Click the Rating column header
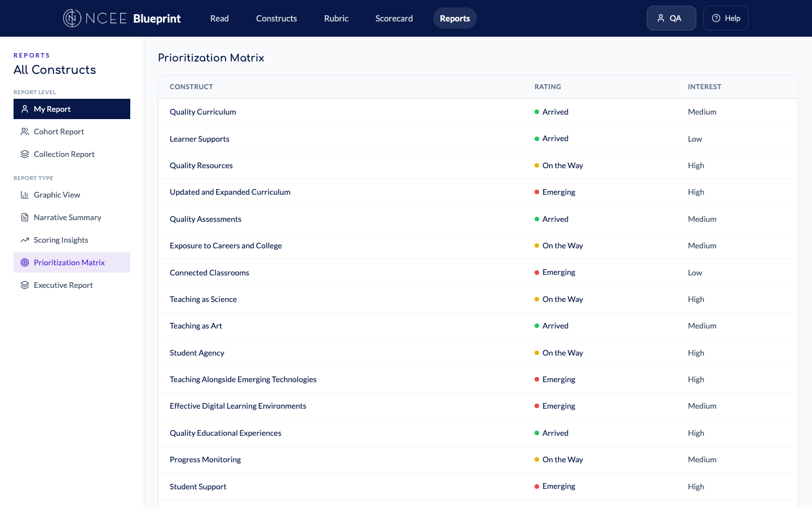This screenshot has width=812, height=508. pos(548,87)
